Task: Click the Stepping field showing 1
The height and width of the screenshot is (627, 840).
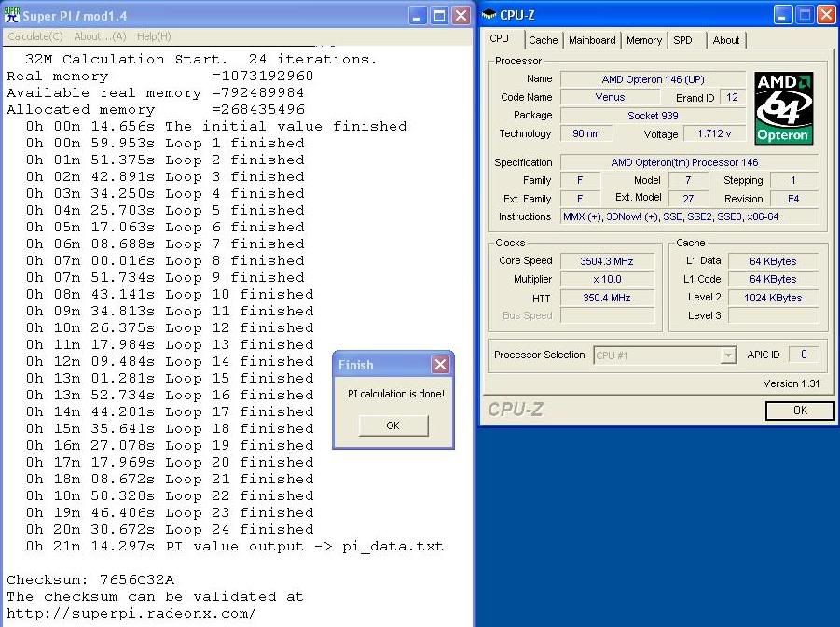Action: point(794,180)
